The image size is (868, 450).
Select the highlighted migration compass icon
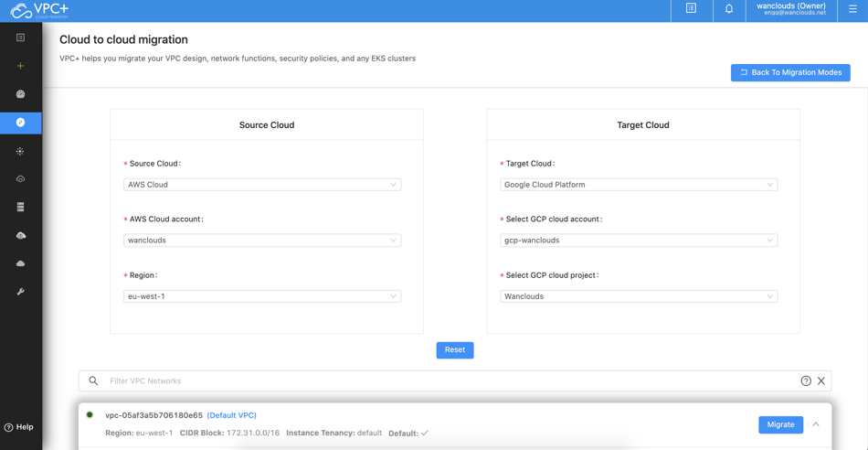(20, 123)
